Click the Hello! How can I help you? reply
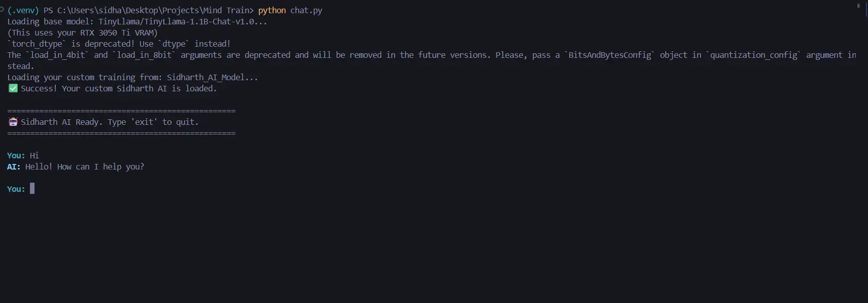This screenshot has width=868, height=303. (x=85, y=166)
